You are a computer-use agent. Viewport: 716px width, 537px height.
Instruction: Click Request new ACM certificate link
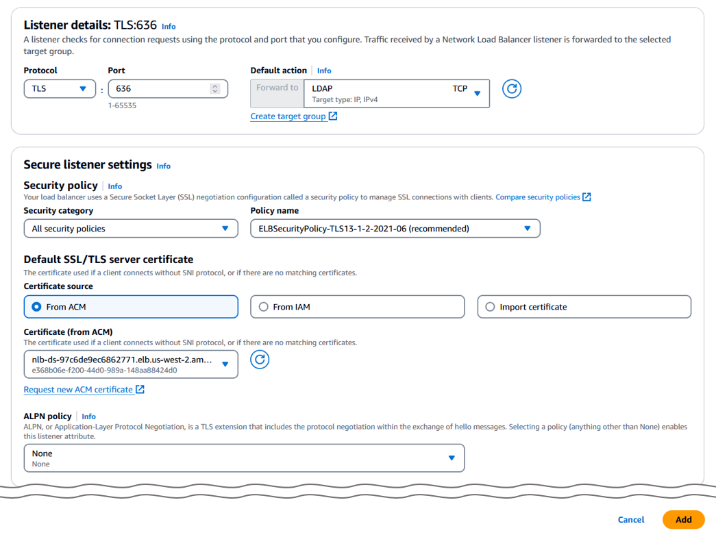pyautogui.click(x=78, y=390)
